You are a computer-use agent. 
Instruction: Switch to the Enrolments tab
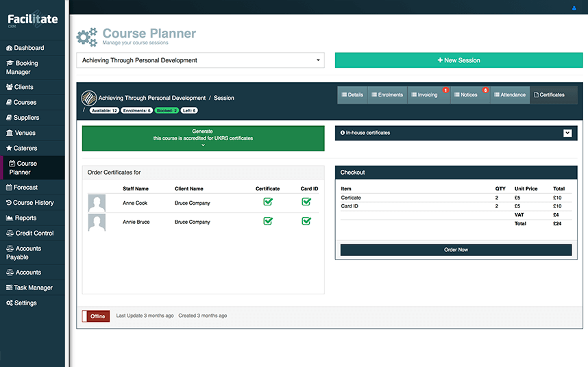point(387,95)
